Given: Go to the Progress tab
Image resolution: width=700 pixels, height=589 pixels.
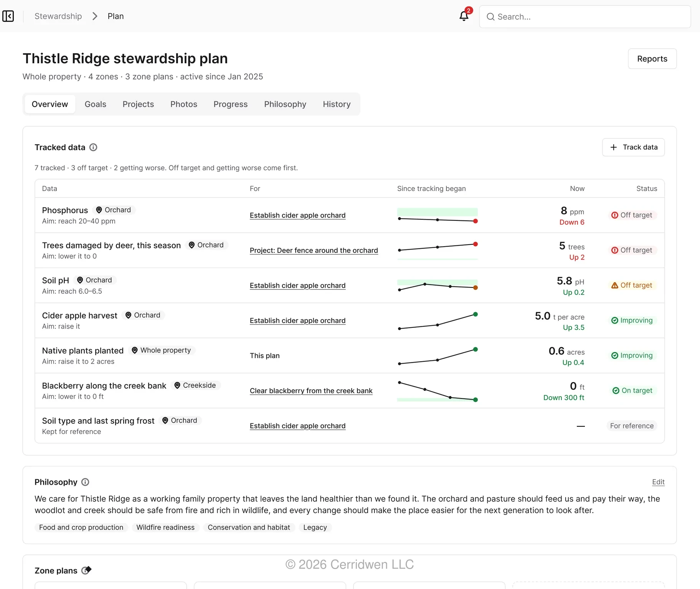Looking at the screenshot, I should pyautogui.click(x=231, y=104).
